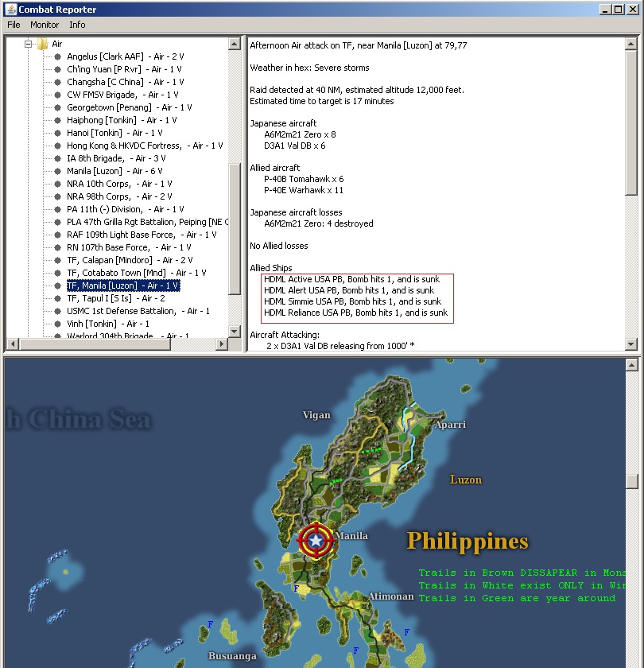644x668 pixels.
Task: Select RAF 109th Light Base Force report
Action: [142, 235]
